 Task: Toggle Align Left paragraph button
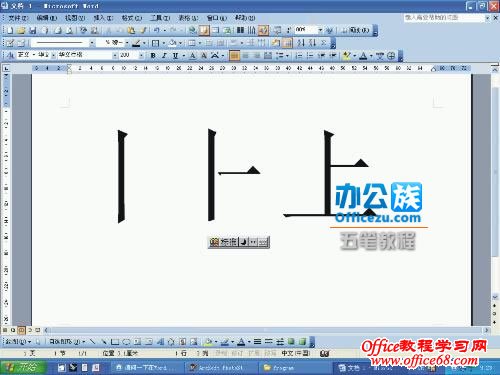tap(234, 56)
